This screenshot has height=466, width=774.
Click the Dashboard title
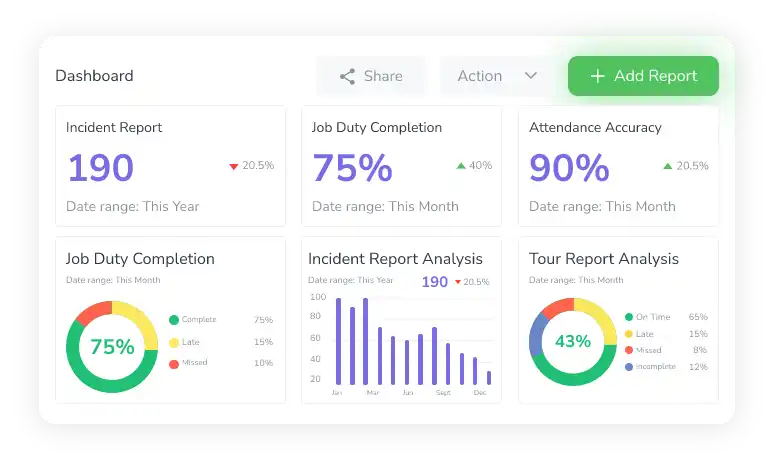pyautogui.click(x=94, y=76)
